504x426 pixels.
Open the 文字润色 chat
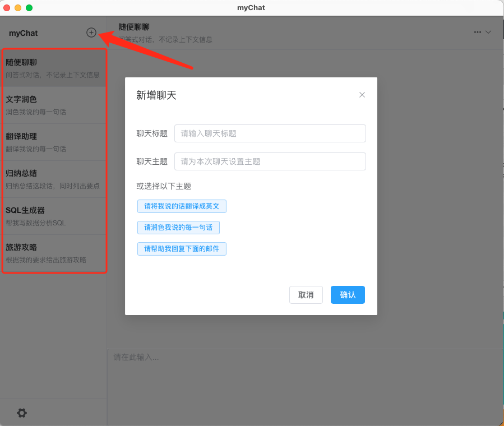click(53, 105)
